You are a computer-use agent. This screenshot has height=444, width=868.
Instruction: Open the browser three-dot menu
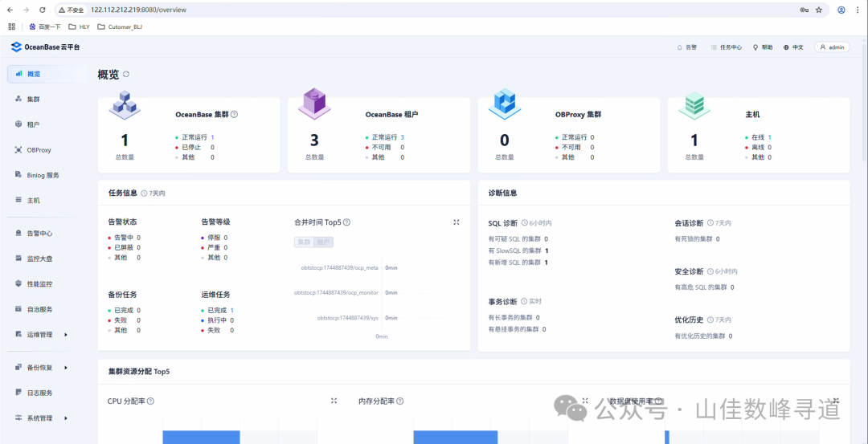tap(858, 10)
